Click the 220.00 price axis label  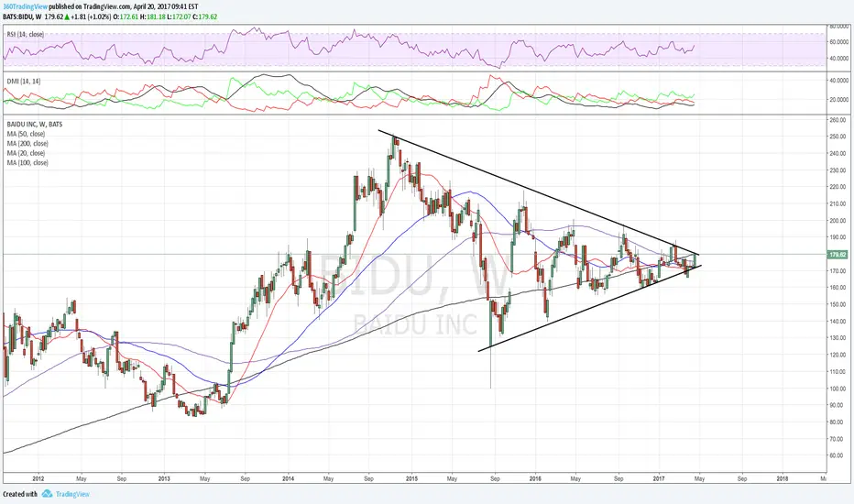tap(838, 187)
